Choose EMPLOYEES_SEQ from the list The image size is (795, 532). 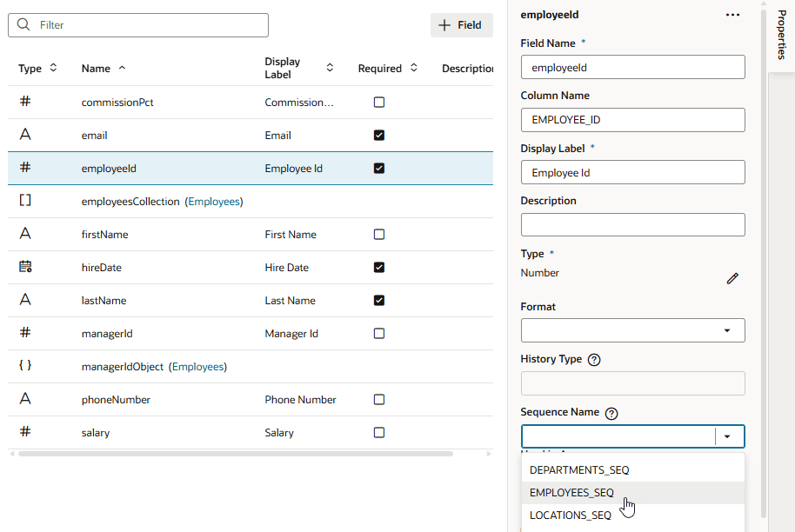tap(571, 493)
